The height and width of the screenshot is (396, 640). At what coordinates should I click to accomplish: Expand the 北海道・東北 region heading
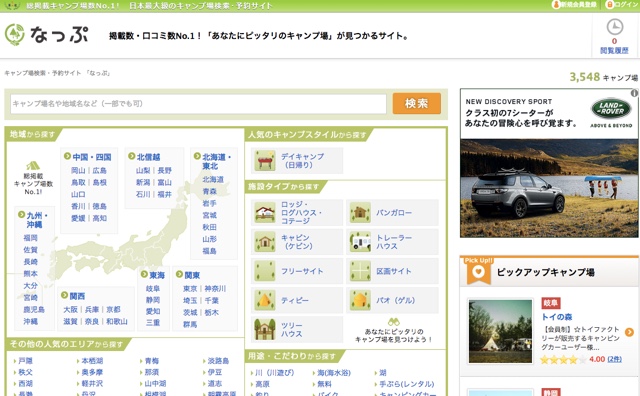click(213, 161)
